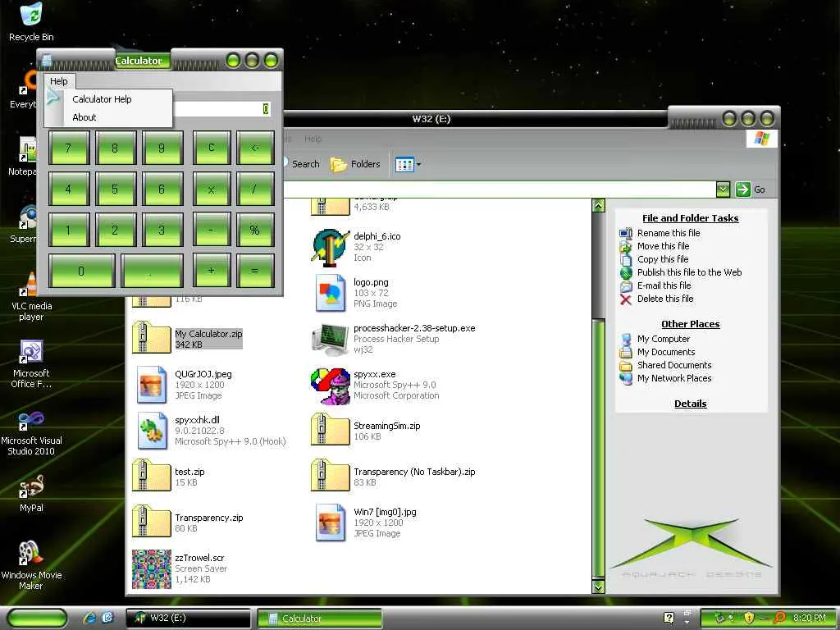Open Shared Documents in Other Places
Viewport: 840px width, 630px height.
click(674, 365)
